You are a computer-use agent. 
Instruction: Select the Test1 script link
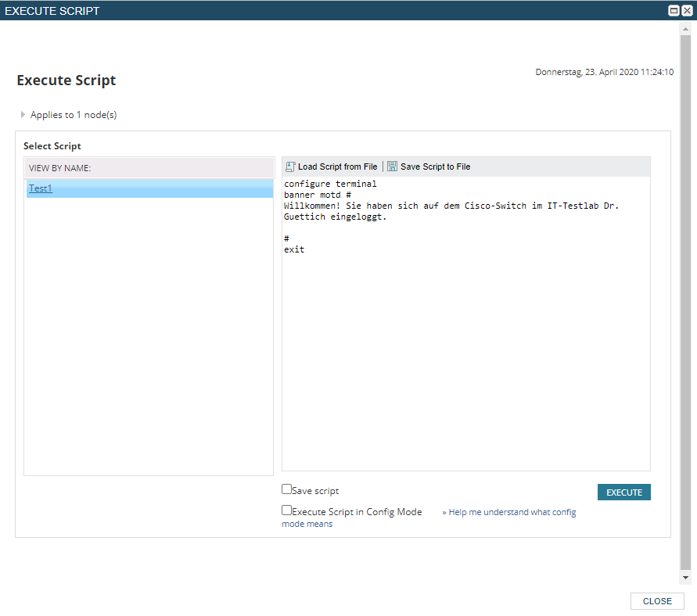[x=41, y=188]
